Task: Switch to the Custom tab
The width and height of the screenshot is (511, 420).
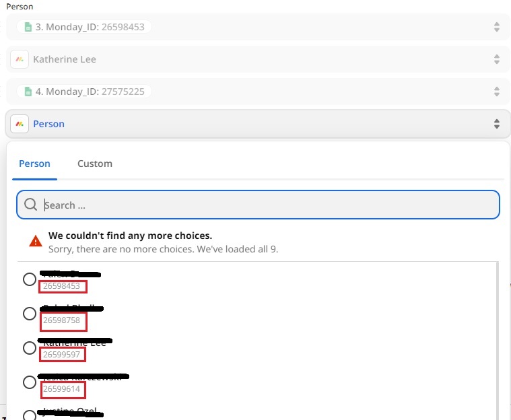Action: [95, 164]
